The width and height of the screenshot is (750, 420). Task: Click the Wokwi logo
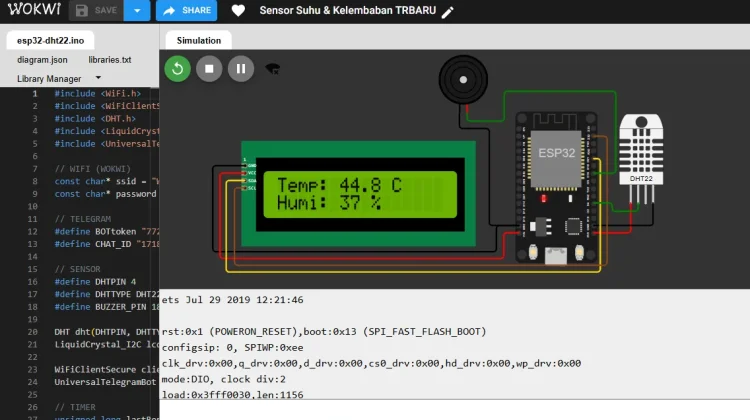[34, 9]
